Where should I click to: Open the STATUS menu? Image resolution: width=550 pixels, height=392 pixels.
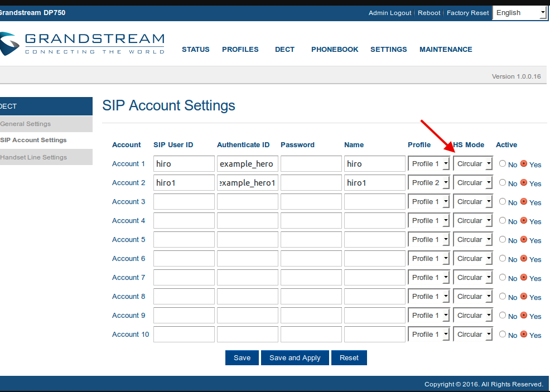click(x=195, y=50)
